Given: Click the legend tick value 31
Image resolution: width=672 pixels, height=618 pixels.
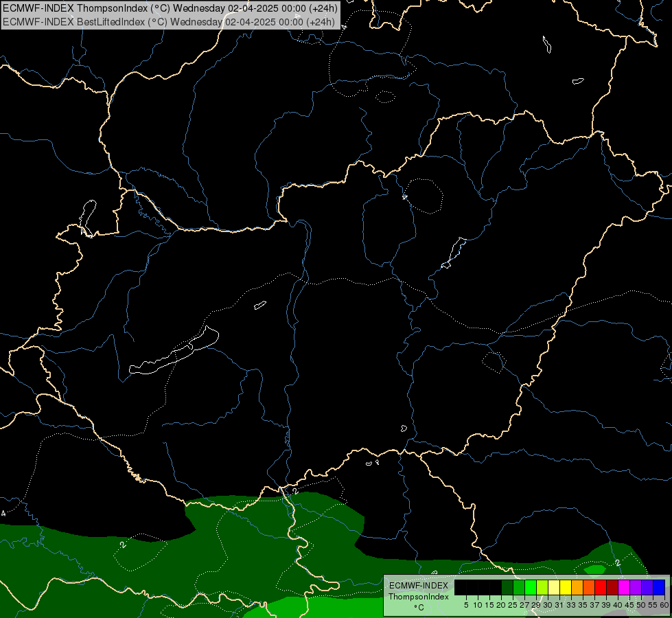Looking at the screenshot, I should pos(559,605).
